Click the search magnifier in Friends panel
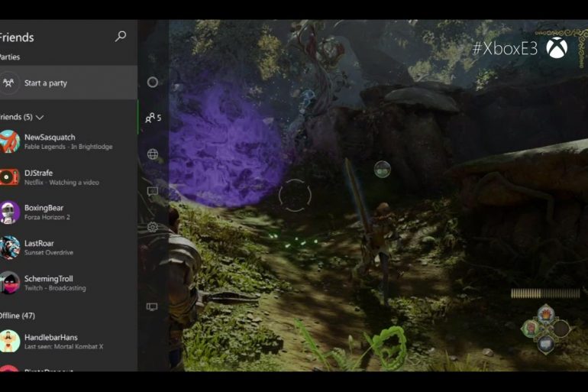588x392 pixels. pyautogui.click(x=120, y=37)
